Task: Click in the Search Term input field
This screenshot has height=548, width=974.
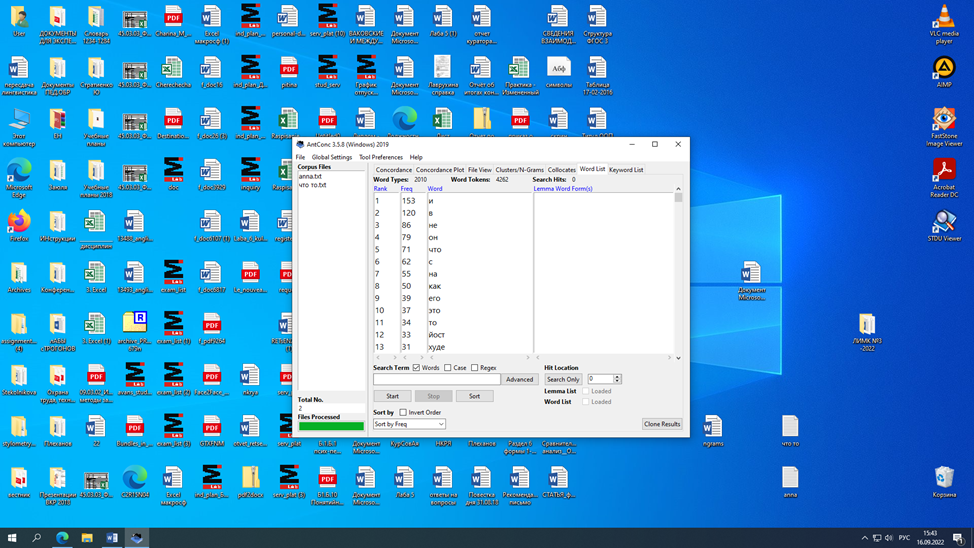Action: coord(437,380)
